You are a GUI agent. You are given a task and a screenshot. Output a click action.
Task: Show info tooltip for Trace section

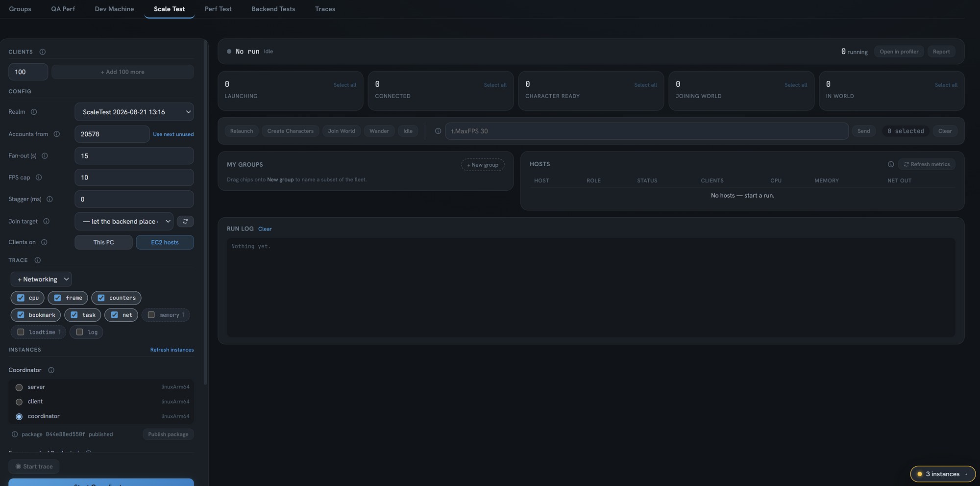38,260
